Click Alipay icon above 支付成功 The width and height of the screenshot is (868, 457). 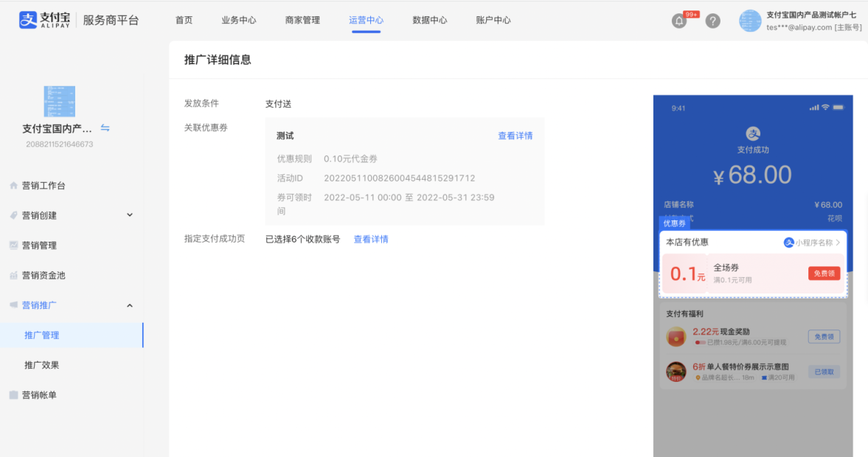[753, 133]
